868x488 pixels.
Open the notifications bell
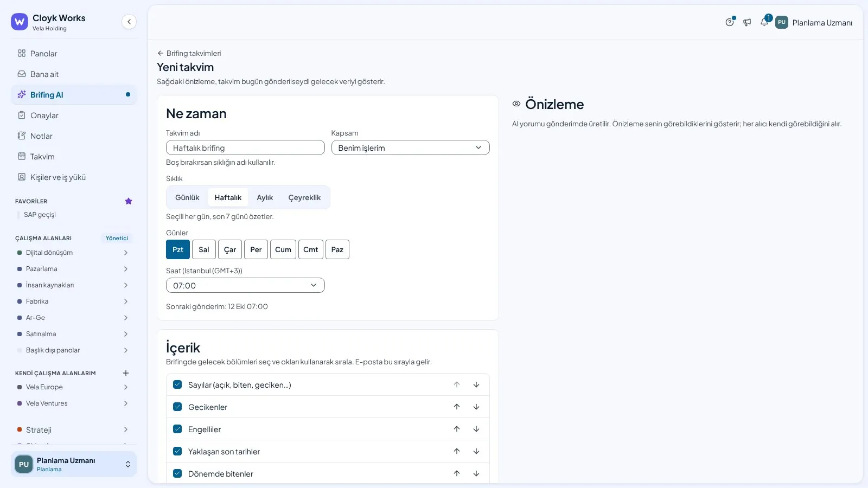764,22
